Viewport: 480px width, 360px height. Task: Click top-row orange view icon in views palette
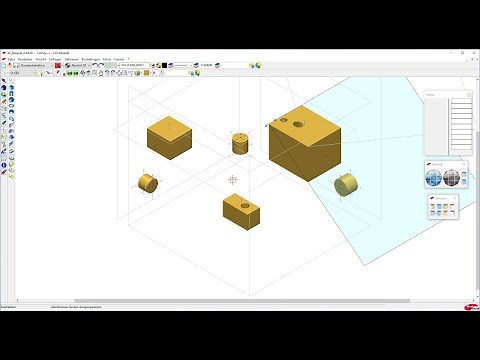tap(446, 207)
